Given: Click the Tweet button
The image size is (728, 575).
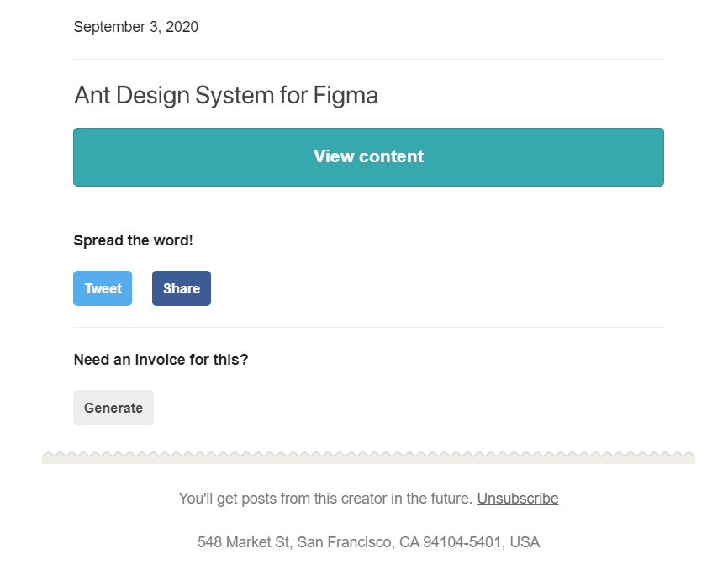Looking at the screenshot, I should click(x=103, y=288).
